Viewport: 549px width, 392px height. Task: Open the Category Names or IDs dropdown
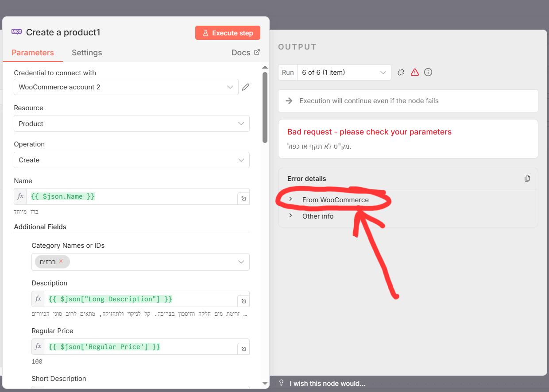click(x=140, y=262)
